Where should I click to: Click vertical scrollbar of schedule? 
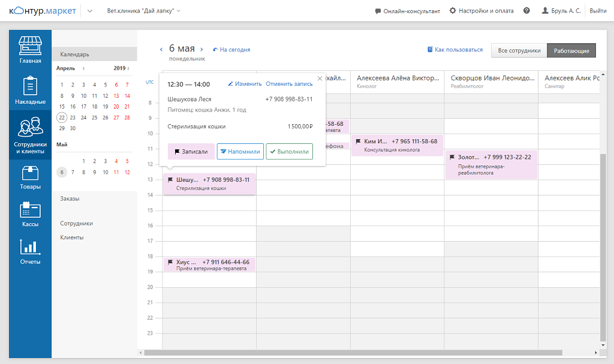click(x=603, y=248)
